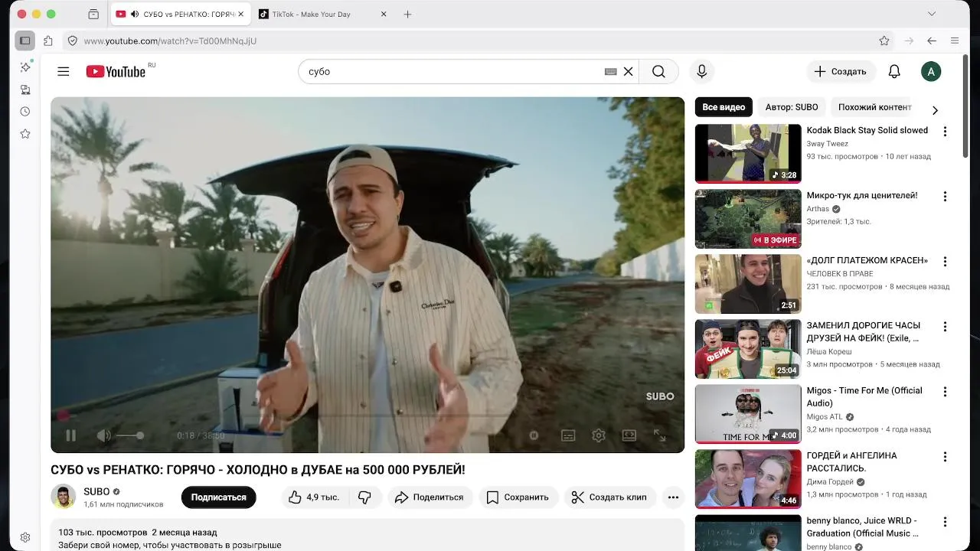Toggle the autoplay switch in the player
The width and height of the screenshot is (980, 551).
click(534, 435)
